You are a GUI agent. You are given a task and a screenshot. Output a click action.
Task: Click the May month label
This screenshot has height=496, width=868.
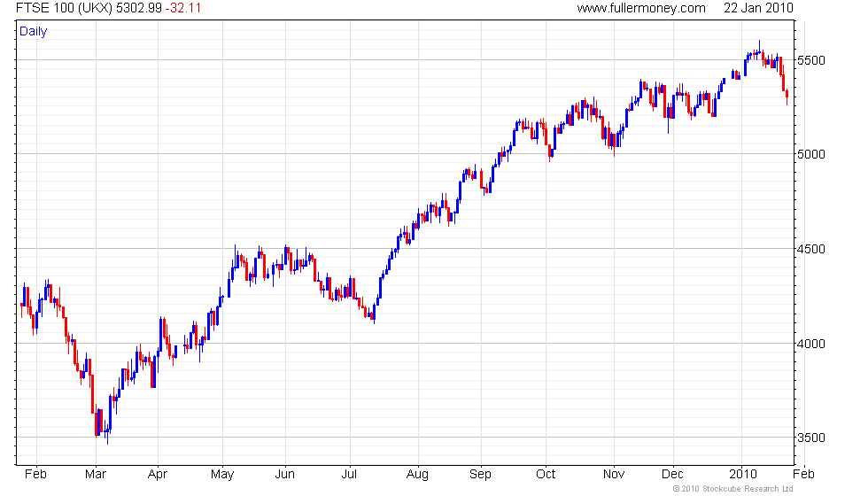(x=222, y=475)
